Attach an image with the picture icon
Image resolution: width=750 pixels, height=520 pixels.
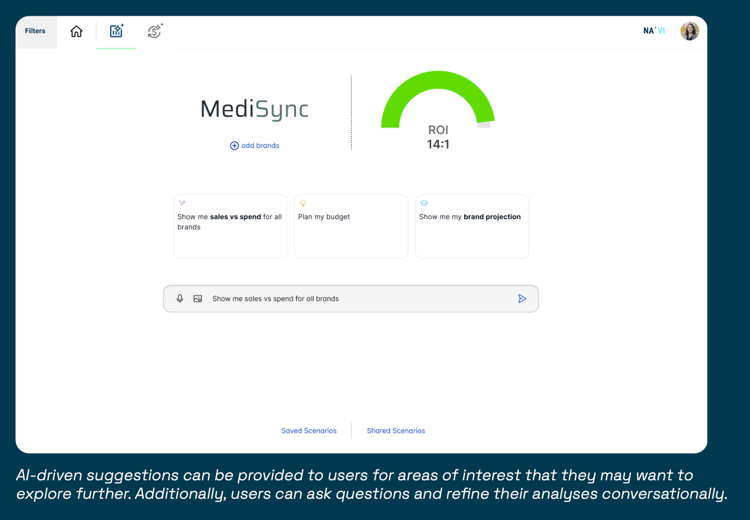(198, 299)
